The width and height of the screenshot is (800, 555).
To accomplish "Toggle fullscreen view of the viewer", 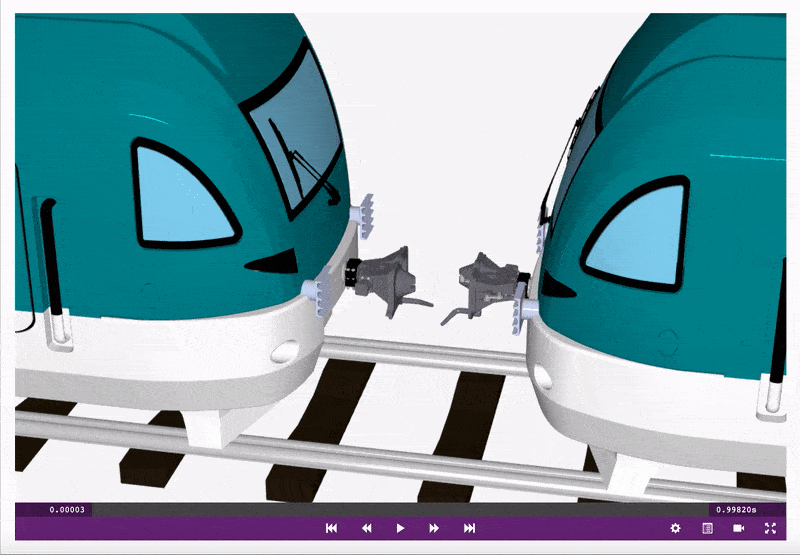I will click(770, 528).
